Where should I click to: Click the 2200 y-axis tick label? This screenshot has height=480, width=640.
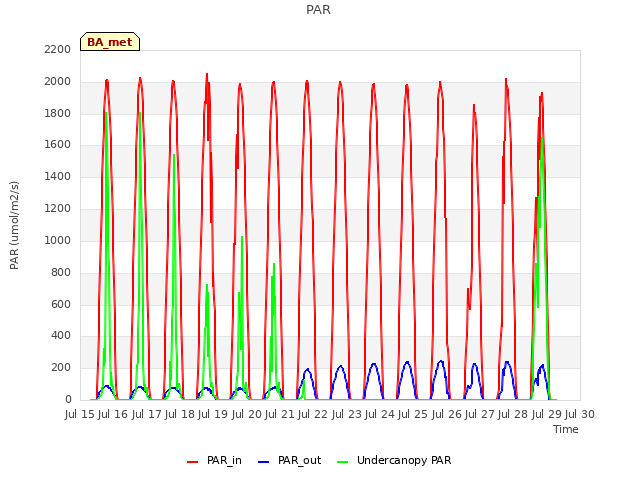[58, 49]
